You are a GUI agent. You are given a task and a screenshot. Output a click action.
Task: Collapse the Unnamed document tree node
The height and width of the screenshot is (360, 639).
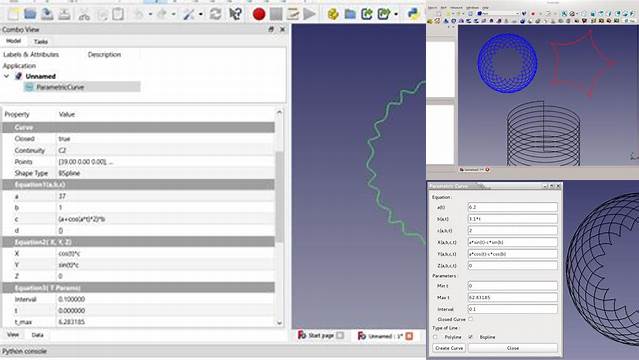pos(6,76)
